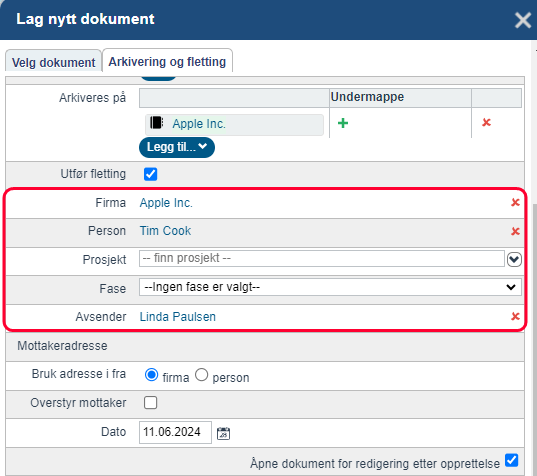Viewport: 537px width, 476px height.
Task: Add subfolder with green plus icon
Action: [x=343, y=123]
